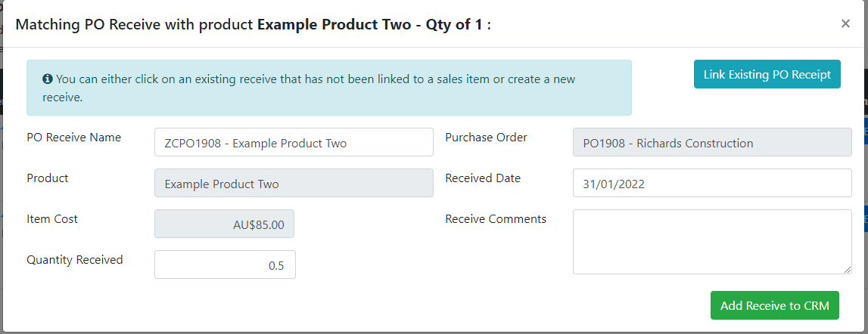Click the Product label text
868x334 pixels.
(48, 178)
